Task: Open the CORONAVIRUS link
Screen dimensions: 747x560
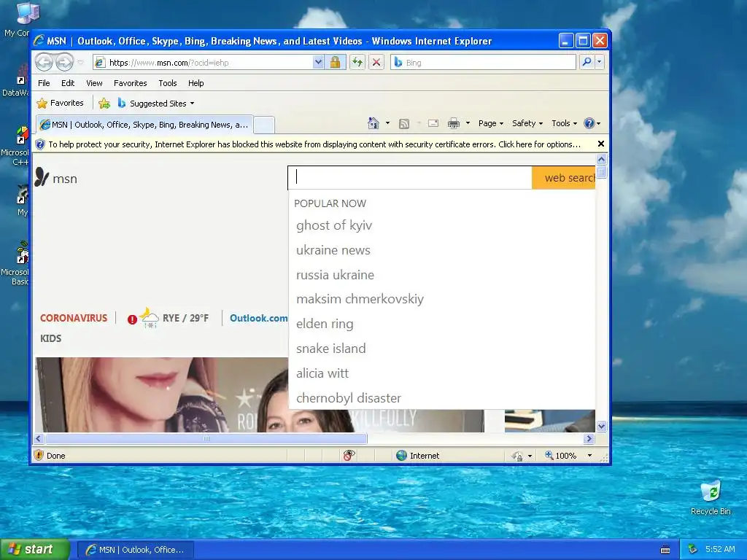Action: (x=74, y=318)
